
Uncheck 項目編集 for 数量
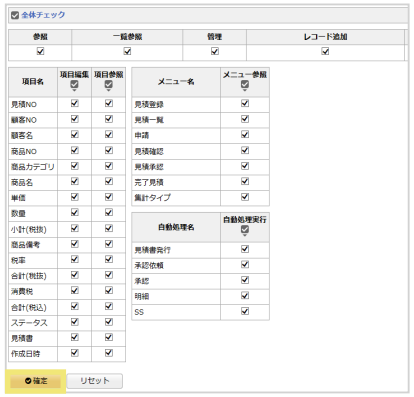point(75,213)
